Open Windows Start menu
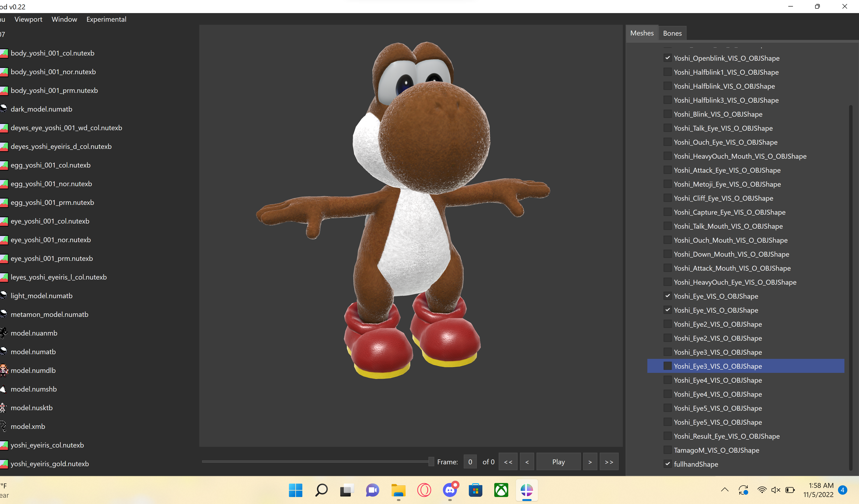The height and width of the screenshot is (504, 859). pyautogui.click(x=295, y=490)
